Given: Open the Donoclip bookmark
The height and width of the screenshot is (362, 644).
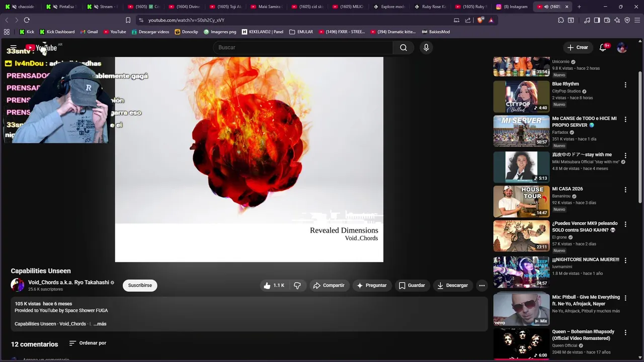Looking at the screenshot, I should click(187, 32).
